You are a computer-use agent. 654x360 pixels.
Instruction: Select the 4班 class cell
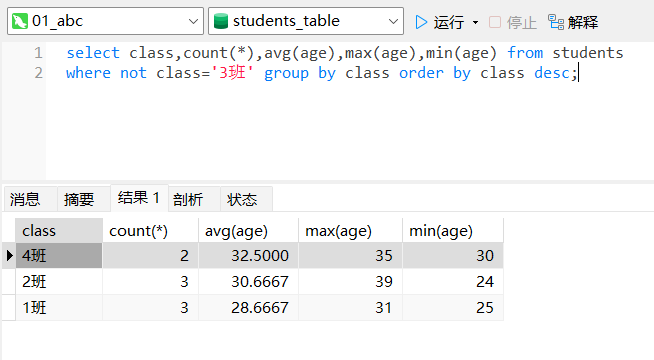pyautogui.click(x=59, y=255)
